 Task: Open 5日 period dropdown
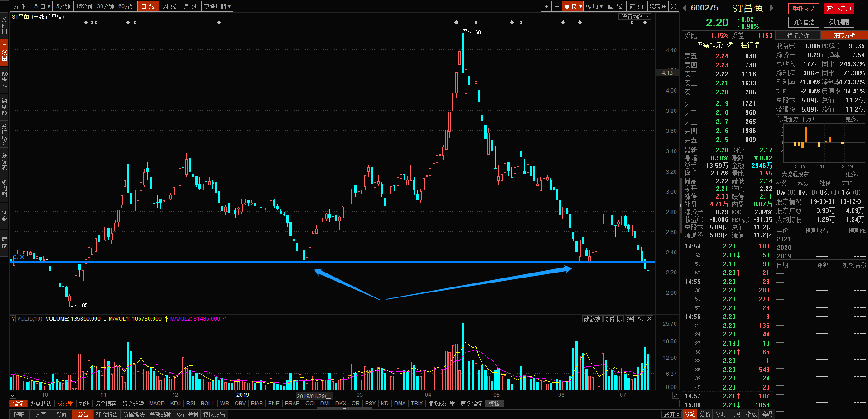pyautogui.click(x=42, y=6)
